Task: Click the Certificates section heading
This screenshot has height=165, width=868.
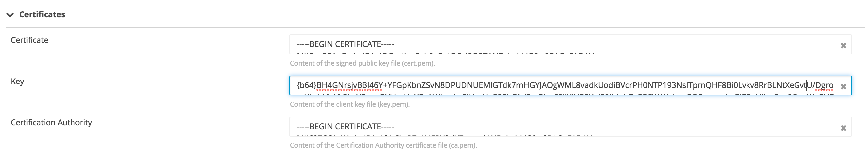Action: [42, 15]
